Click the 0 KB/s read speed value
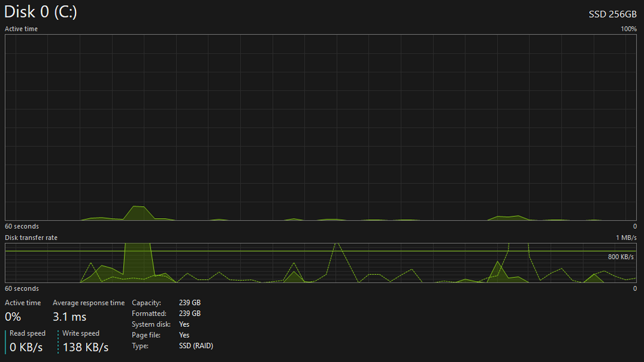Screen dimensions: 644x362 [x=26, y=347]
